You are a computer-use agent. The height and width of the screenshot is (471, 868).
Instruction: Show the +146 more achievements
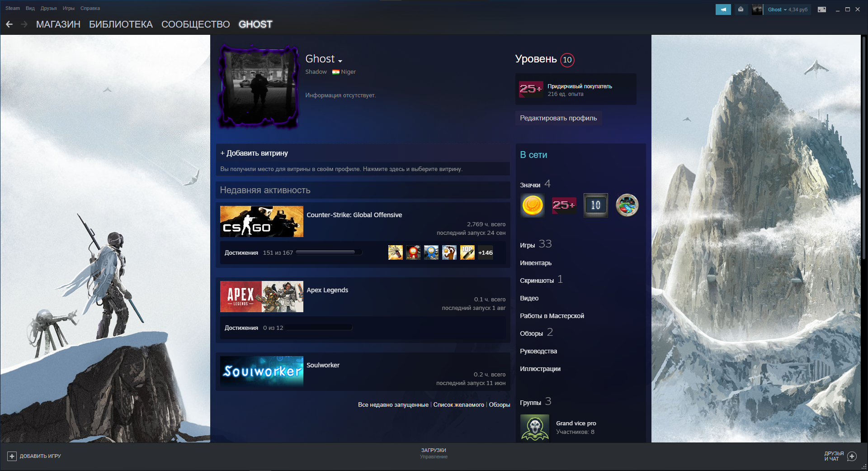point(486,252)
